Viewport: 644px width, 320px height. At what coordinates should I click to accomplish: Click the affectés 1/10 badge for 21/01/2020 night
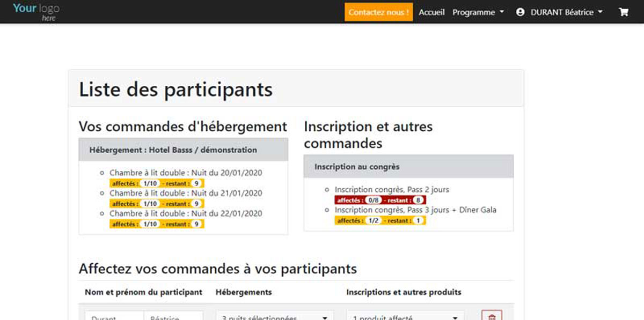point(157,204)
